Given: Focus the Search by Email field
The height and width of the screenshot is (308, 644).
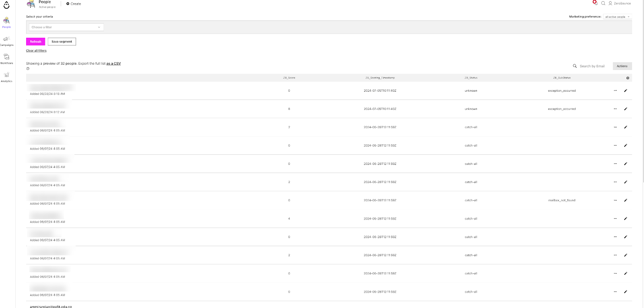Looking at the screenshot, I should [592, 66].
